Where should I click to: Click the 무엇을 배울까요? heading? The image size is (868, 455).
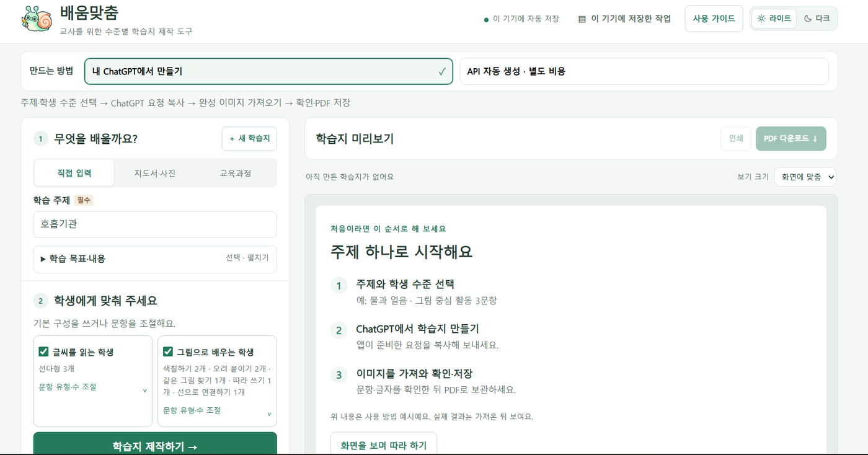[x=96, y=139]
